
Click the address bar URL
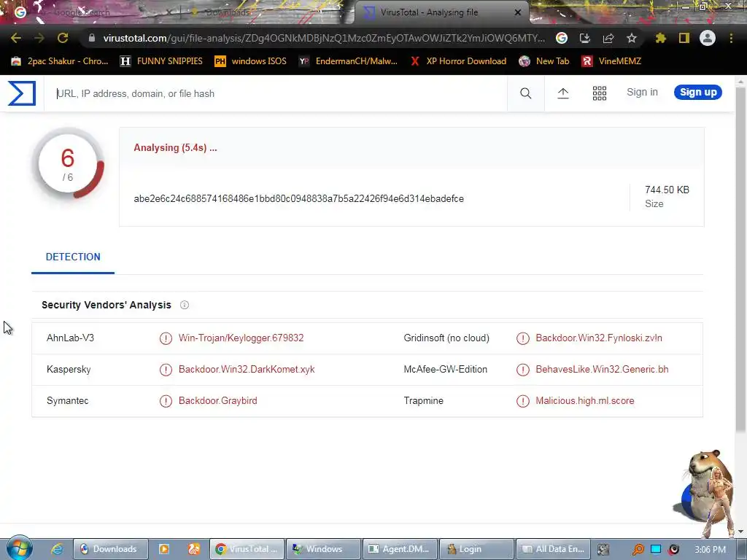tap(324, 38)
